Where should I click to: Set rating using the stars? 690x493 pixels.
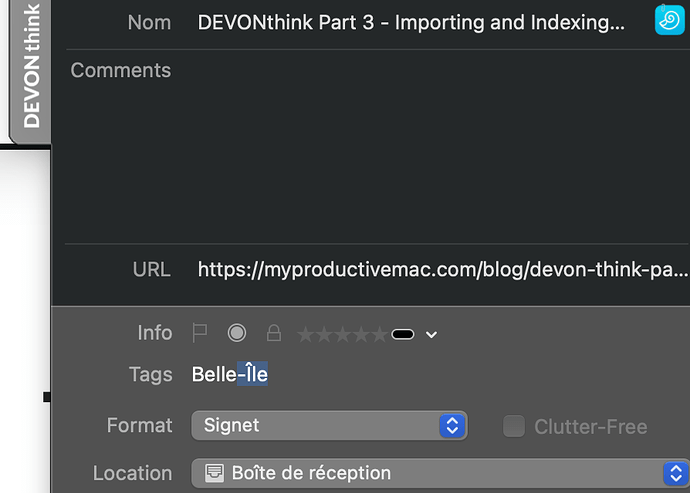342,335
